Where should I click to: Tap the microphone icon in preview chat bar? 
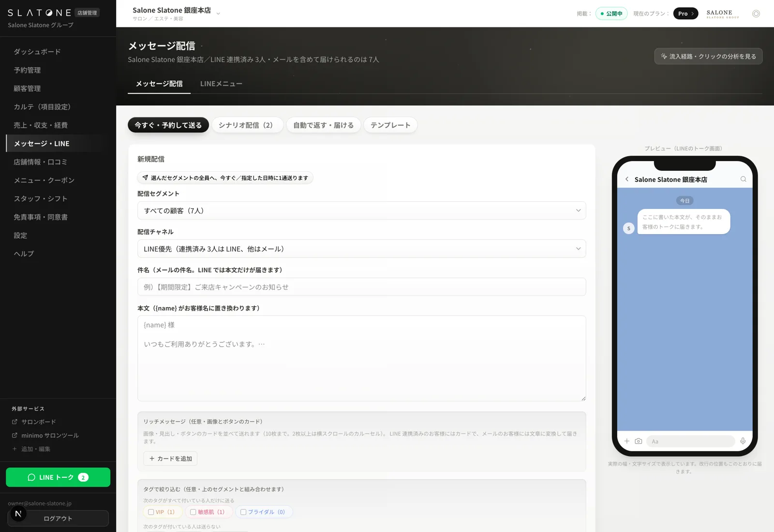(x=743, y=441)
